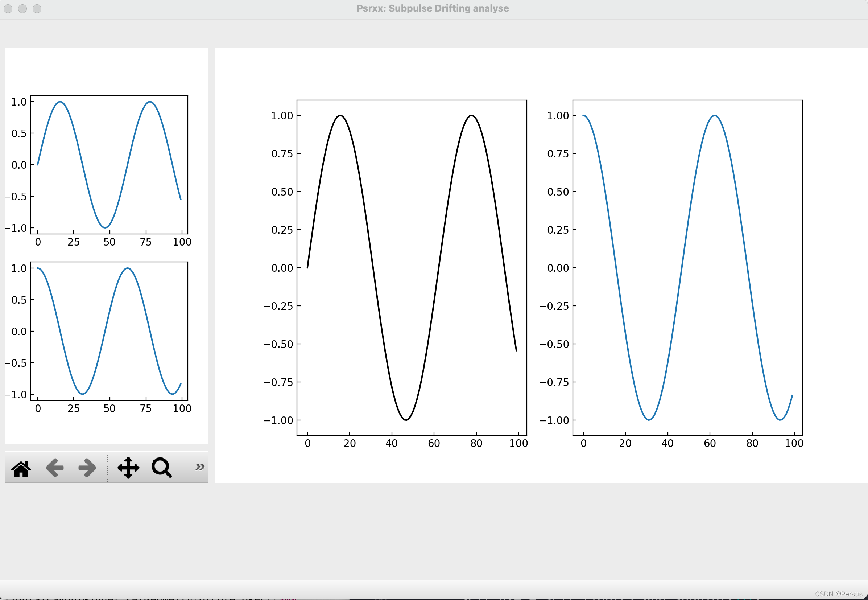
Task: Select the Zoom magnifier tool
Action: click(x=162, y=468)
